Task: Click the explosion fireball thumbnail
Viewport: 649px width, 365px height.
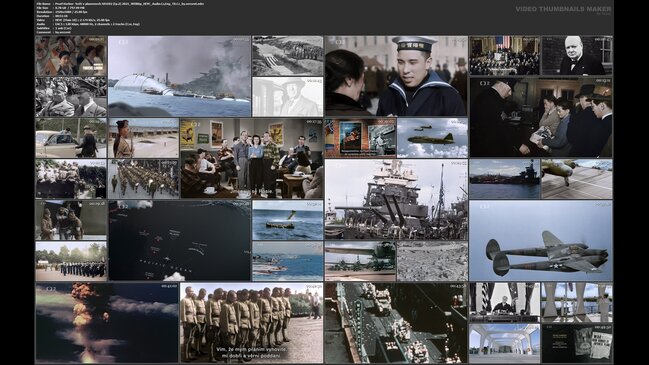Action: coord(107,323)
